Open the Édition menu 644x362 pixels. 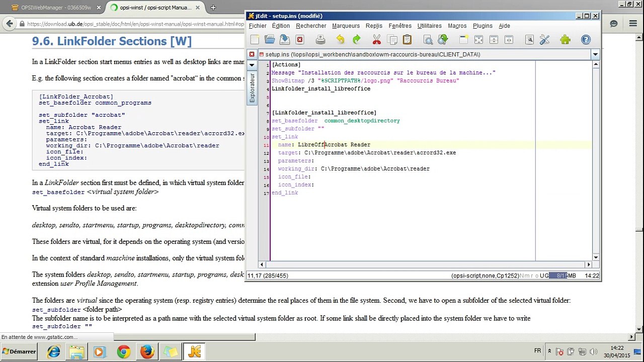[281, 26]
